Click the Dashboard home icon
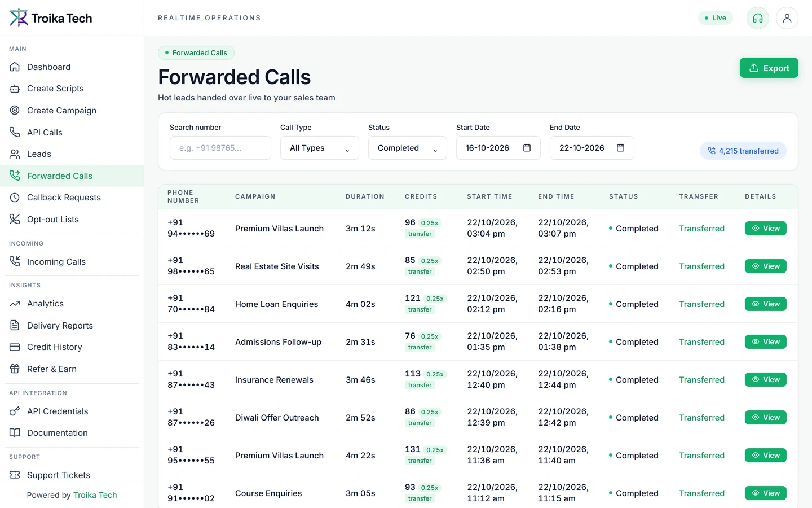This screenshot has height=508, width=812. 15,67
